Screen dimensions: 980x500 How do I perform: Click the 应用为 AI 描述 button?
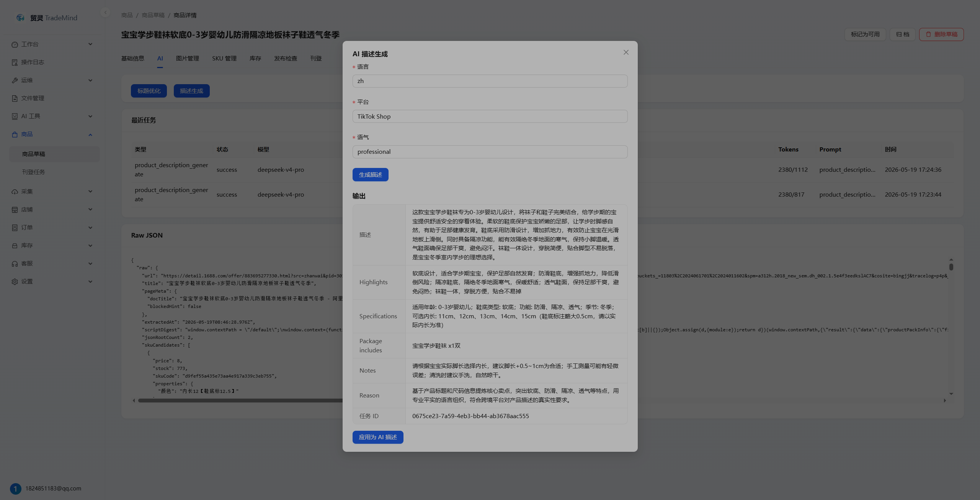point(378,437)
